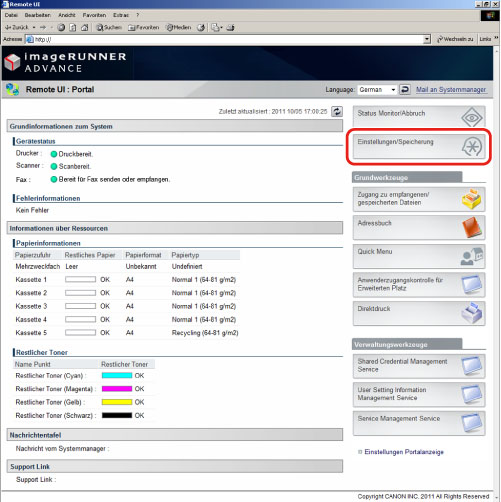Screen dimensions: 501x502
Task: Click the print icon in browser toolbar
Action: click(231, 27)
